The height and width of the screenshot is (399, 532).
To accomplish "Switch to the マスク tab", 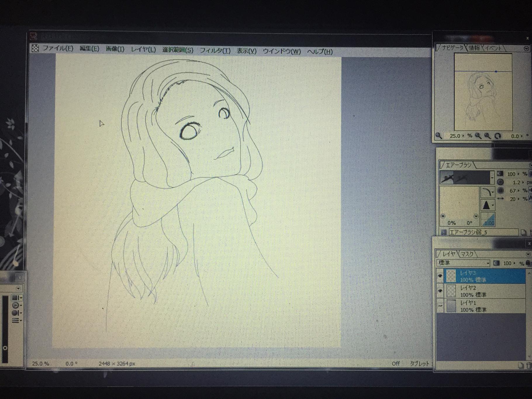I will click(x=467, y=254).
